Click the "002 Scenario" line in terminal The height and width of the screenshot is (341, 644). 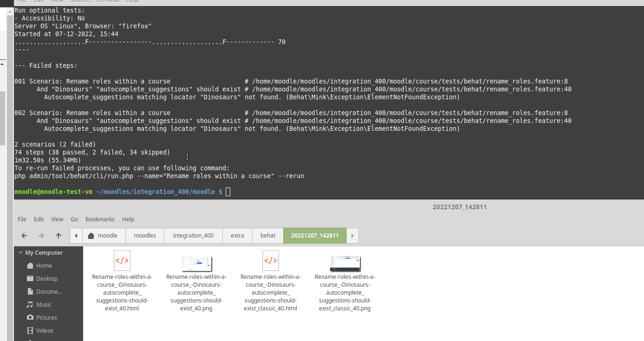click(291, 113)
